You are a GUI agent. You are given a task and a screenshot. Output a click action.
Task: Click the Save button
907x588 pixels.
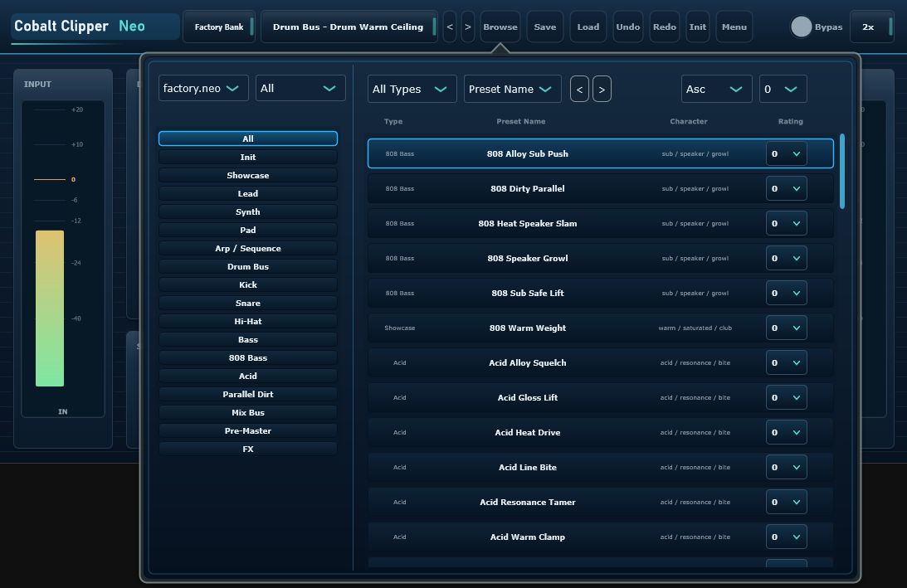point(545,27)
